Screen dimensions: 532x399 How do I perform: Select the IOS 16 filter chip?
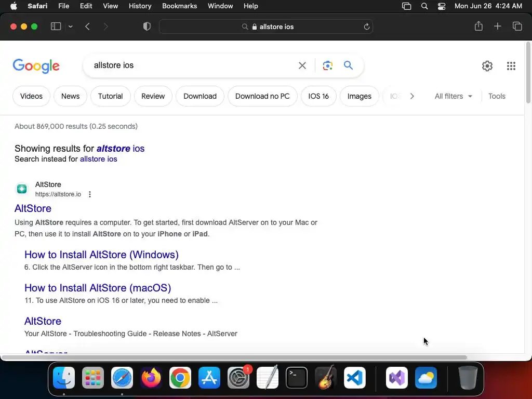click(318, 96)
